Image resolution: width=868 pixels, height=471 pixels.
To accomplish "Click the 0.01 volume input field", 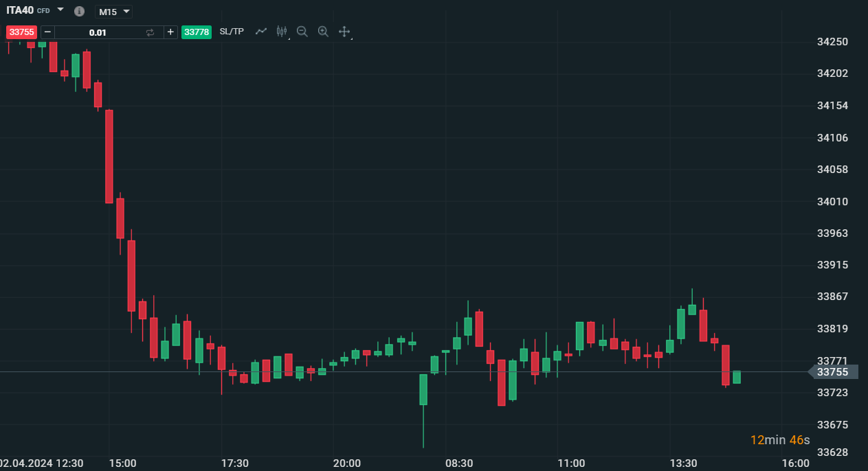I will 98,32.
